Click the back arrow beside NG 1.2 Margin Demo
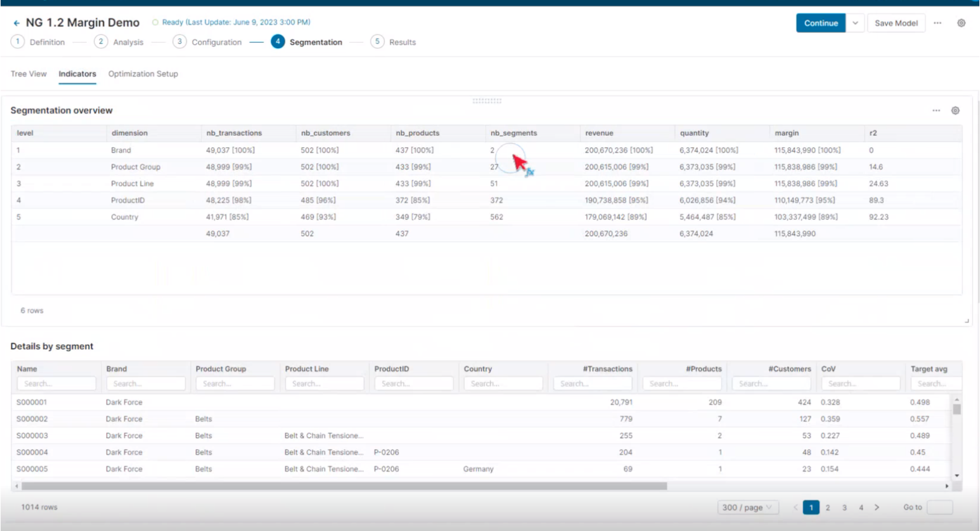The height and width of the screenshot is (531, 980). 16,23
